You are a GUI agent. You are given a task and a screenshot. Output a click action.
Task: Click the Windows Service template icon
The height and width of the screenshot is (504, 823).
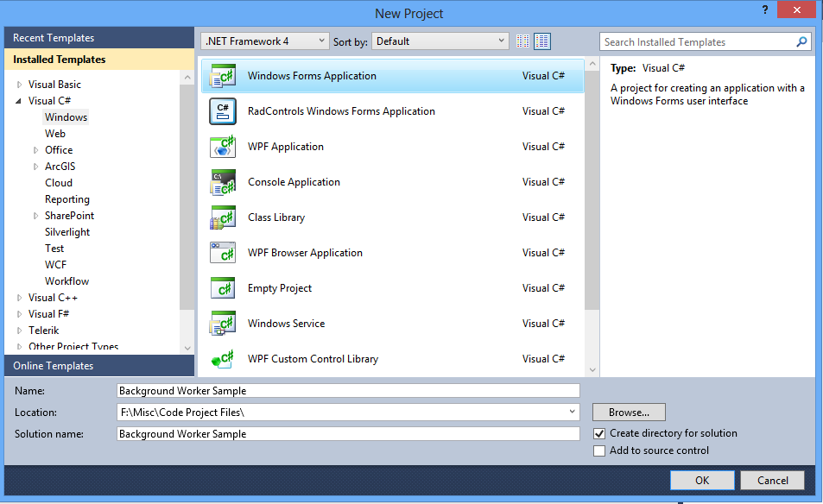223,324
